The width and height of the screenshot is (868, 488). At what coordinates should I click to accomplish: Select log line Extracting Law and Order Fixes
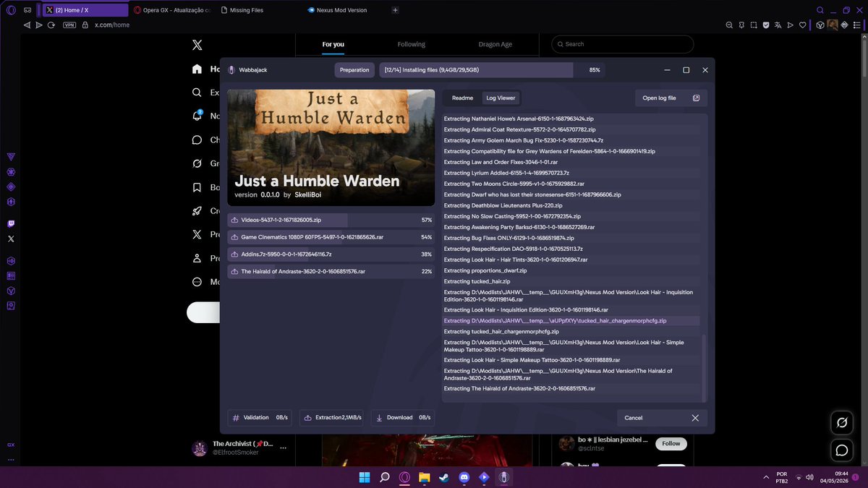click(501, 162)
